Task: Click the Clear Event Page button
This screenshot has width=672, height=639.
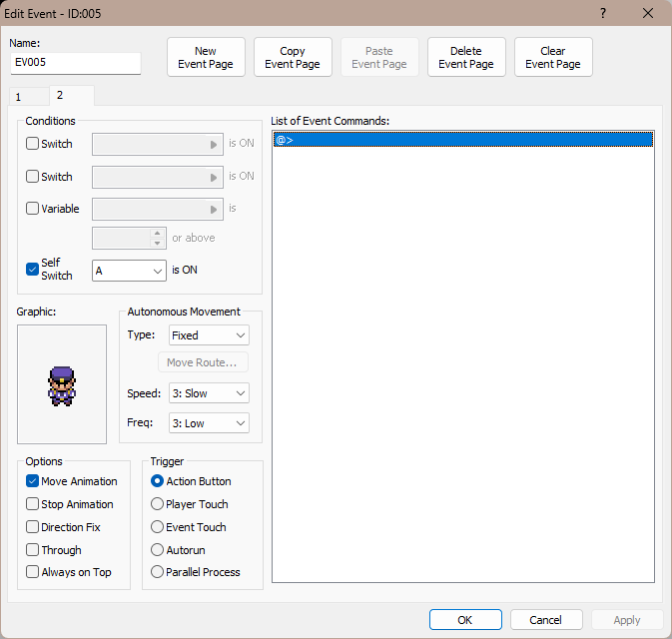Action: click(553, 57)
